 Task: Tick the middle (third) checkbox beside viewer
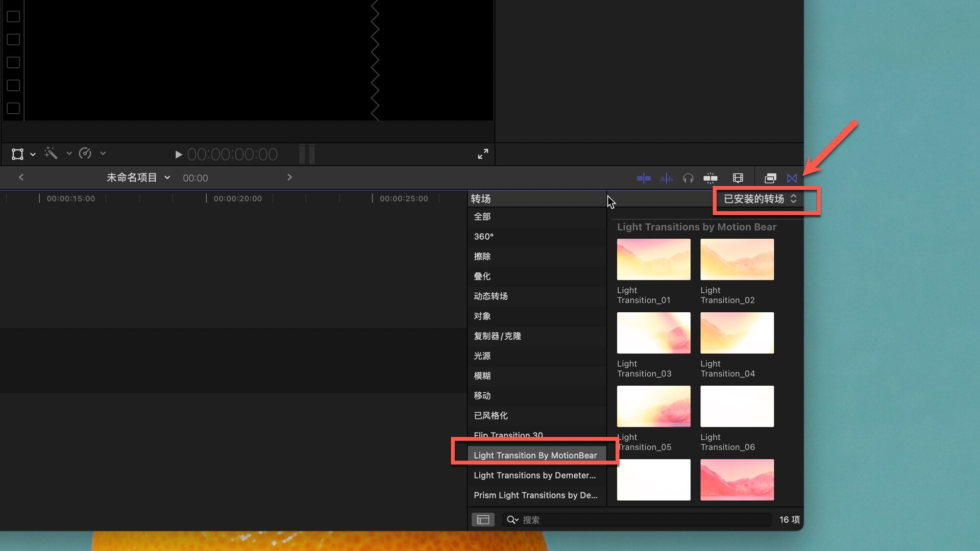coord(13,62)
